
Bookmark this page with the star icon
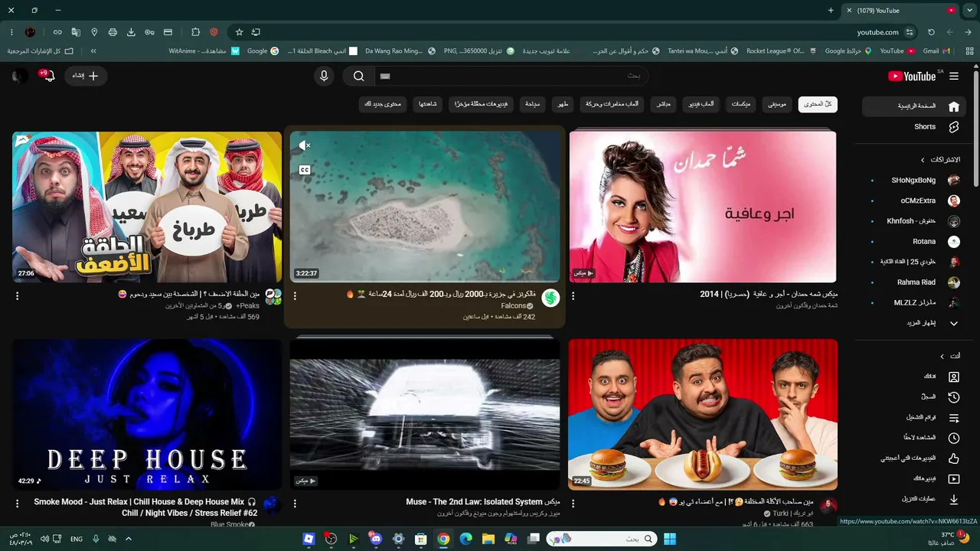pyautogui.click(x=239, y=32)
